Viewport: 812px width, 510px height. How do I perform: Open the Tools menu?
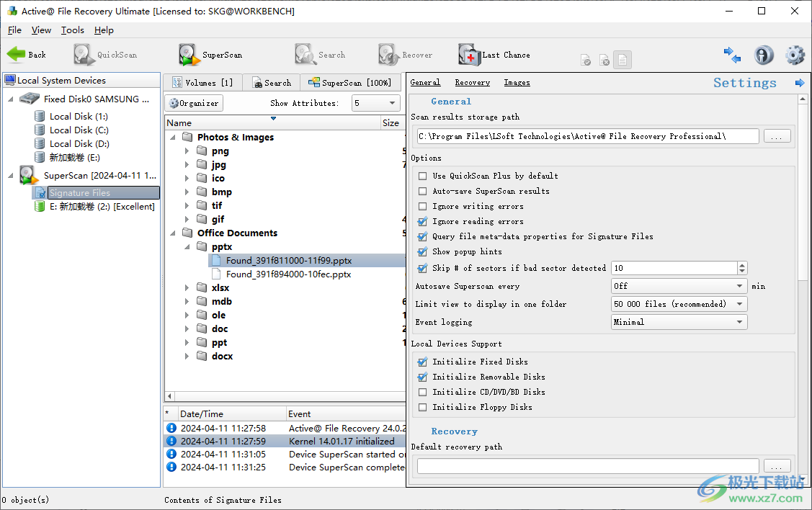tap(72, 30)
